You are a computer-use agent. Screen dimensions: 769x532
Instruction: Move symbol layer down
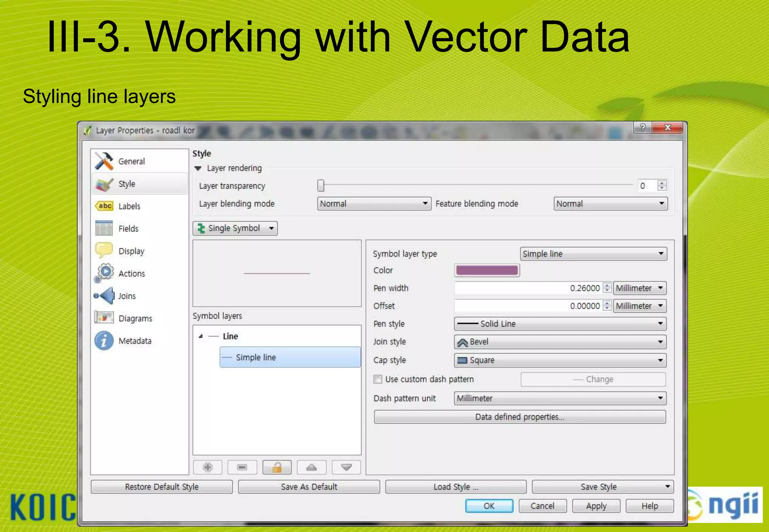point(346,467)
